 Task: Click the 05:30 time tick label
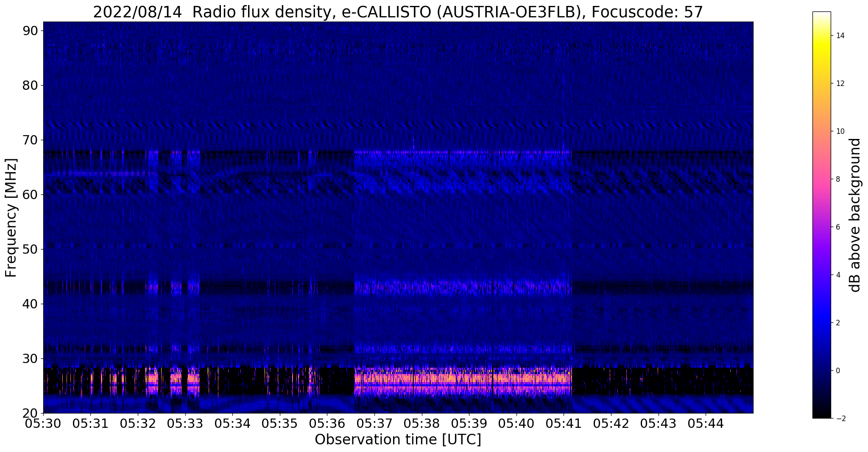point(43,423)
